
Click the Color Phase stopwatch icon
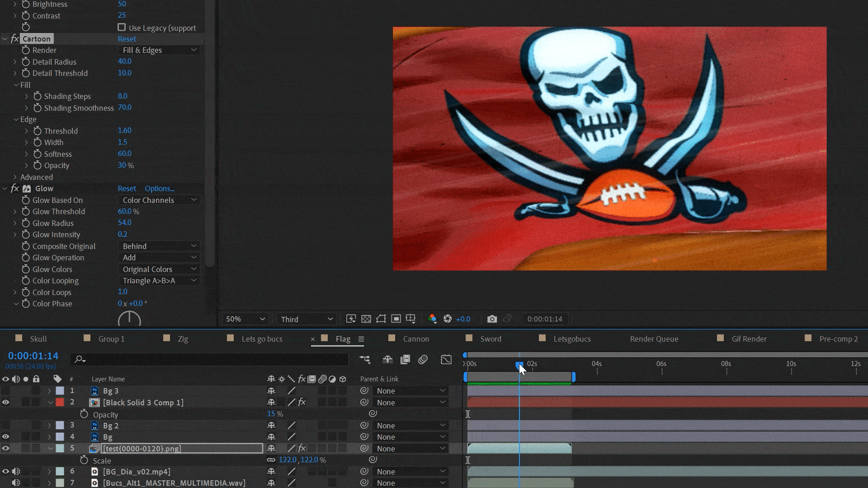pos(26,304)
